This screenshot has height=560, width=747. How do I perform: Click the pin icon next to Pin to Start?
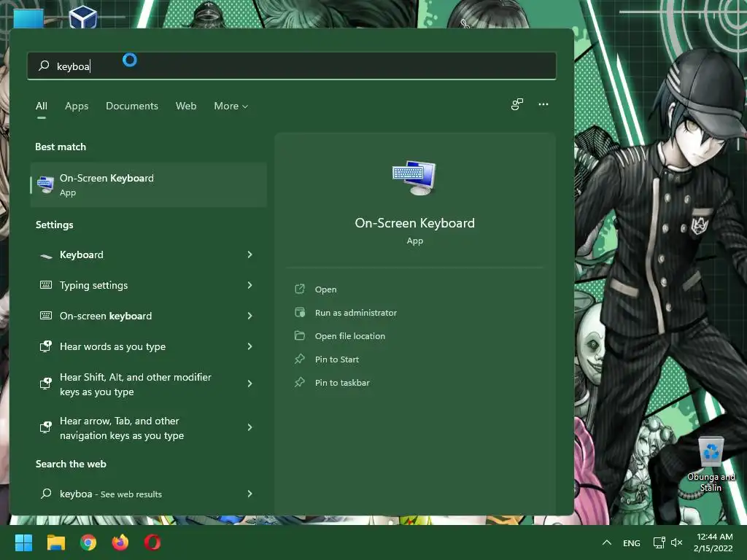pos(300,359)
